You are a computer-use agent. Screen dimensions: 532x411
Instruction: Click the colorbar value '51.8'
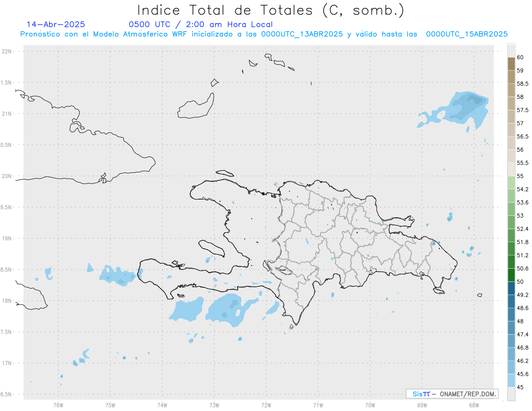523,242
